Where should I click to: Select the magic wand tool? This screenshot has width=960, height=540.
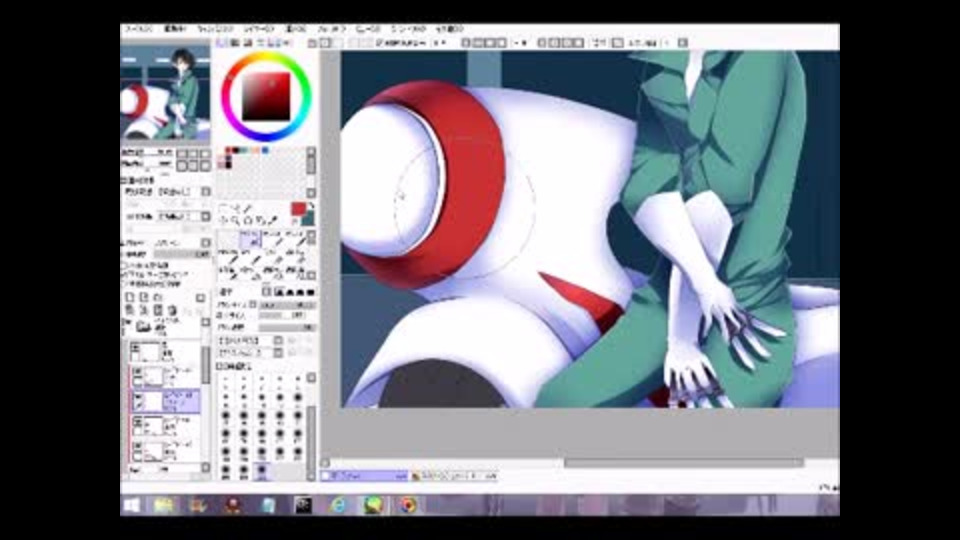[x=247, y=209]
